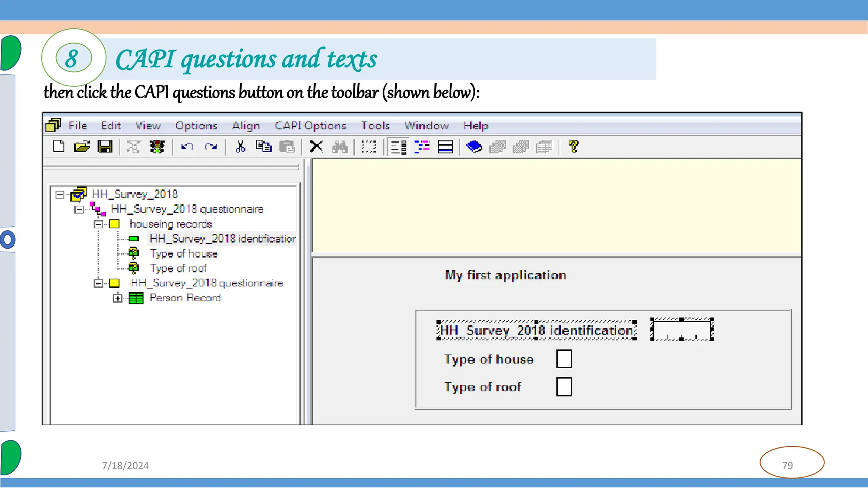Select Type of roof tree item
868x488 pixels.
click(178, 268)
